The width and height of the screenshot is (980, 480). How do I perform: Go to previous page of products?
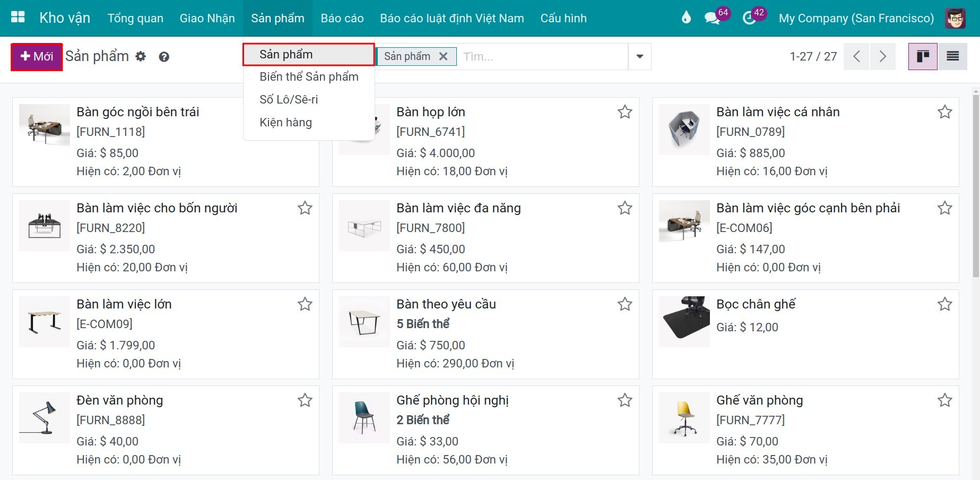click(x=856, y=56)
